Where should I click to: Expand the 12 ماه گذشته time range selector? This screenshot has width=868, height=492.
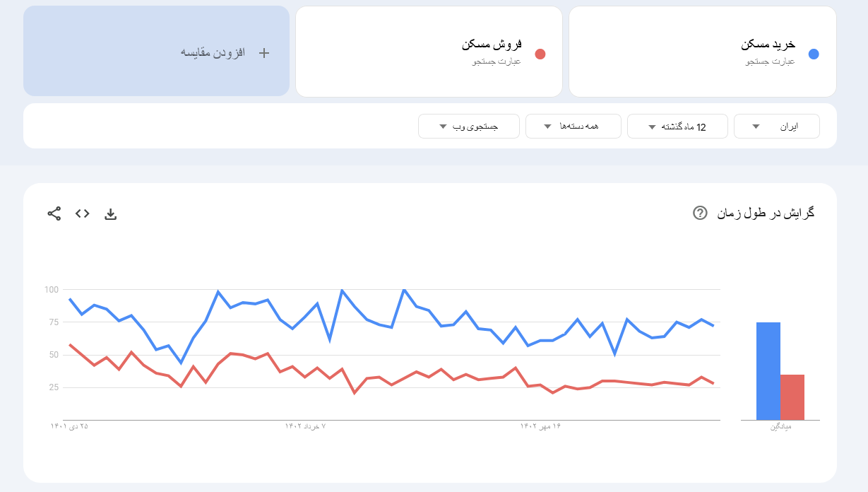[677, 126]
